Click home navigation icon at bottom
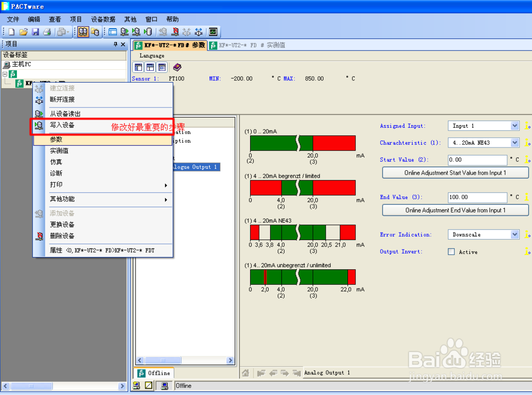 246,373
